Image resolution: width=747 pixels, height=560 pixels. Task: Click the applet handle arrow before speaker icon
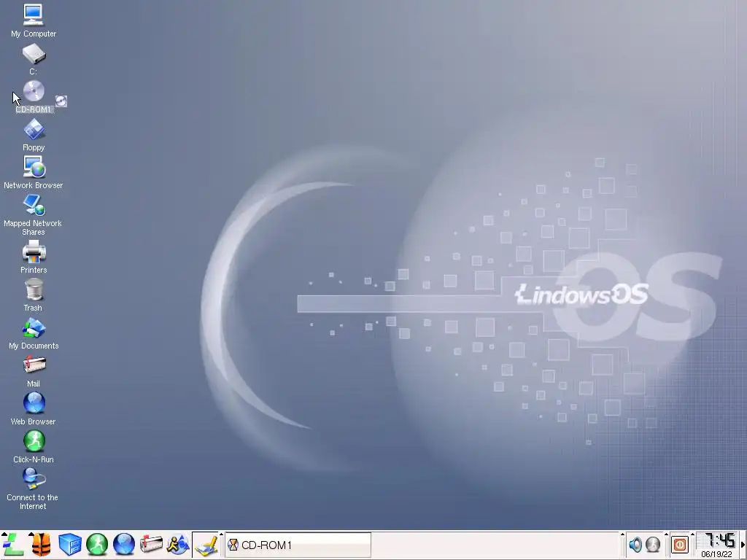coord(622,536)
